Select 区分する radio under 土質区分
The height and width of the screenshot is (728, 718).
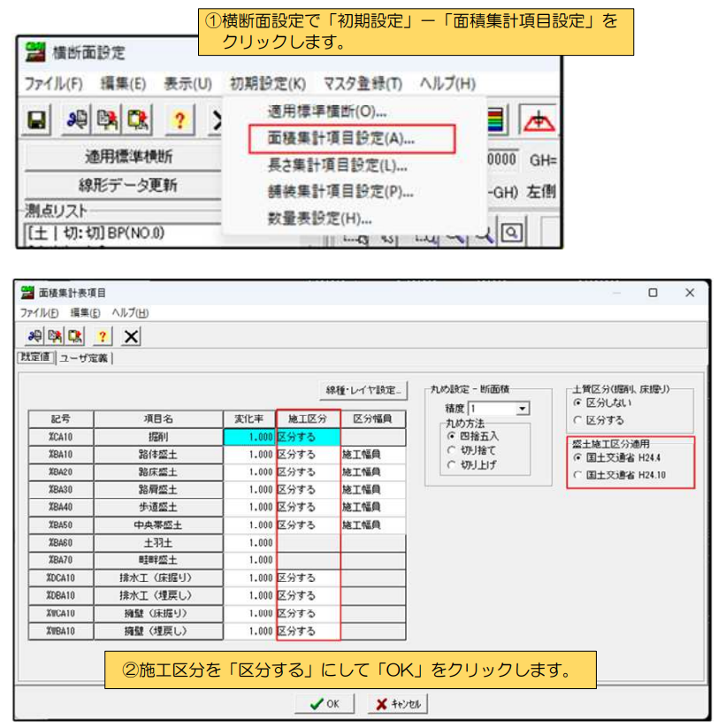point(599,419)
